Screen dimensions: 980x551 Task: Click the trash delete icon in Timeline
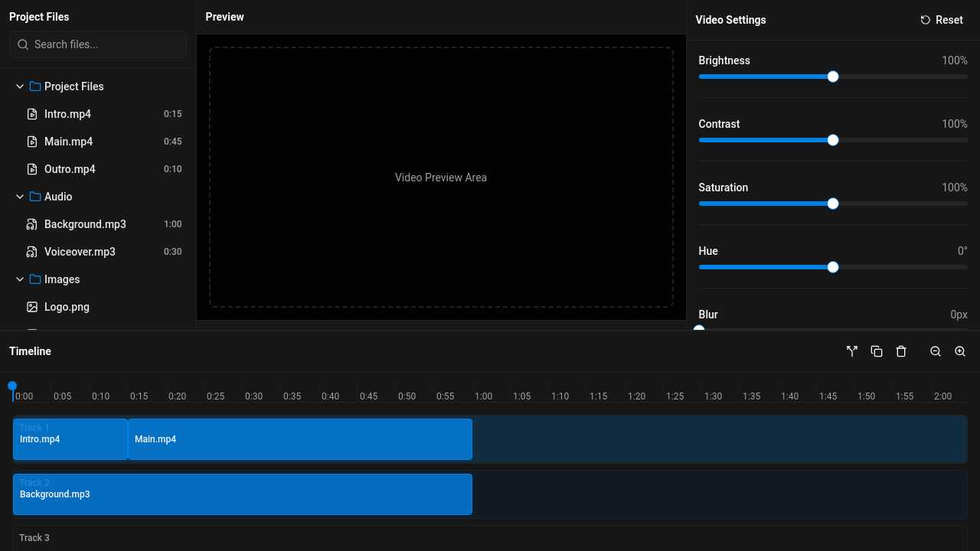[901, 351]
